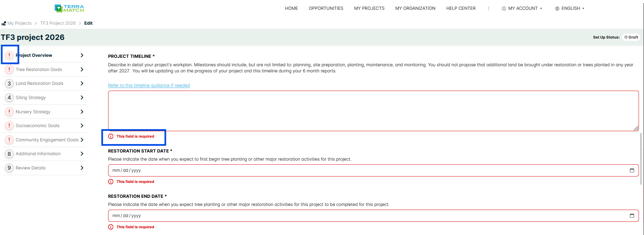Open the My Organization menu item
644x235 pixels.
click(415, 8)
